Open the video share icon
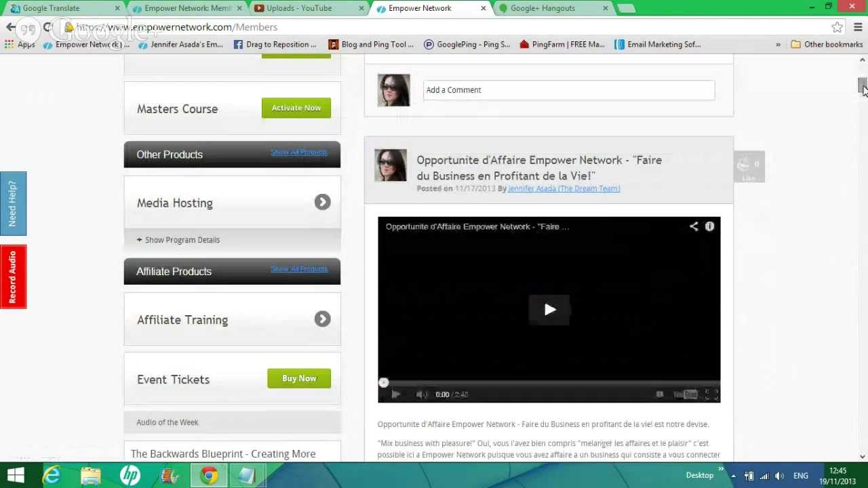 pos(694,226)
